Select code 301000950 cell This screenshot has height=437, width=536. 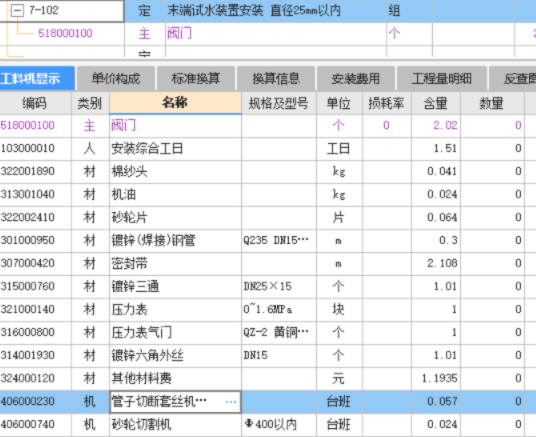click(36, 240)
